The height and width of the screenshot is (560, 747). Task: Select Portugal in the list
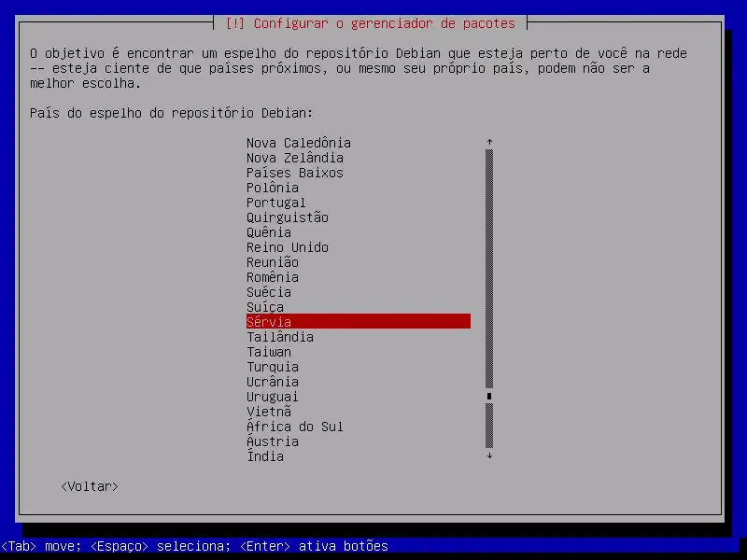click(275, 203)
